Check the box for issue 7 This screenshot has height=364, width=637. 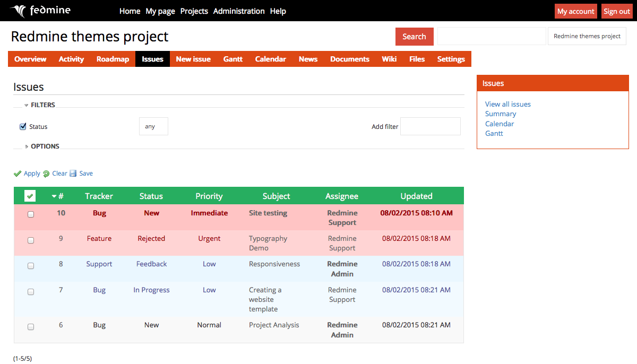(x=31, y=292)
